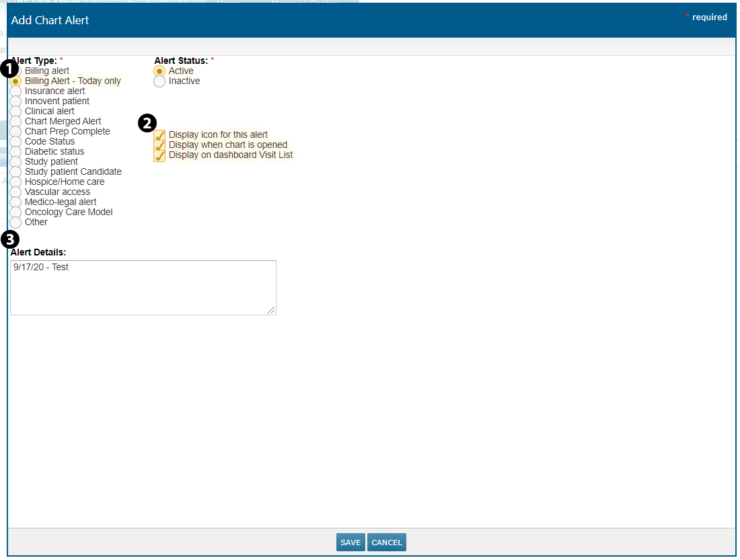Viewport: 740px width, 560px height.
Task: Click the Alert Details text box
Action: tap(143, 287)
